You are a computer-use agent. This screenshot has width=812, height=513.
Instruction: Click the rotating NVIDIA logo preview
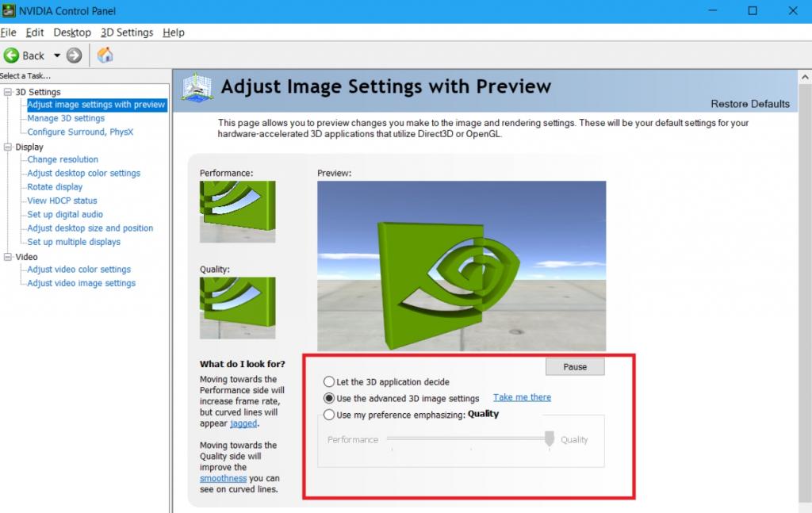click(462, 266)
